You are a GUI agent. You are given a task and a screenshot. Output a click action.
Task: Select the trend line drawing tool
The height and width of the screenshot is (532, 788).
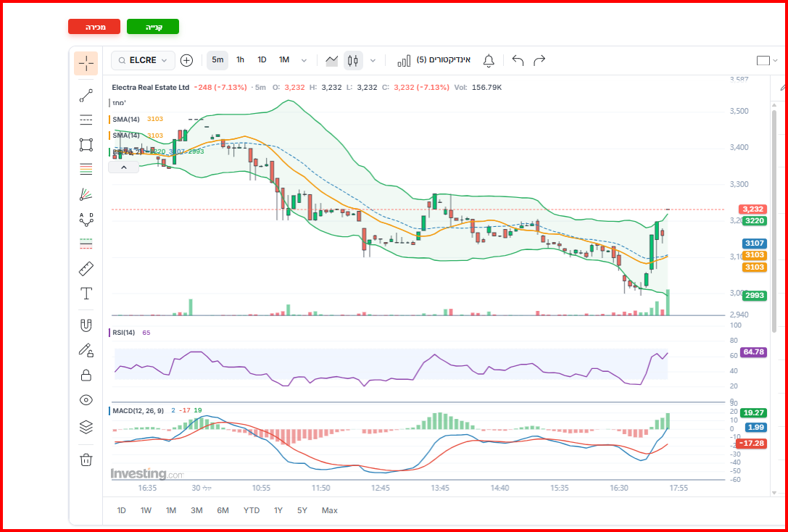point(86,96)
